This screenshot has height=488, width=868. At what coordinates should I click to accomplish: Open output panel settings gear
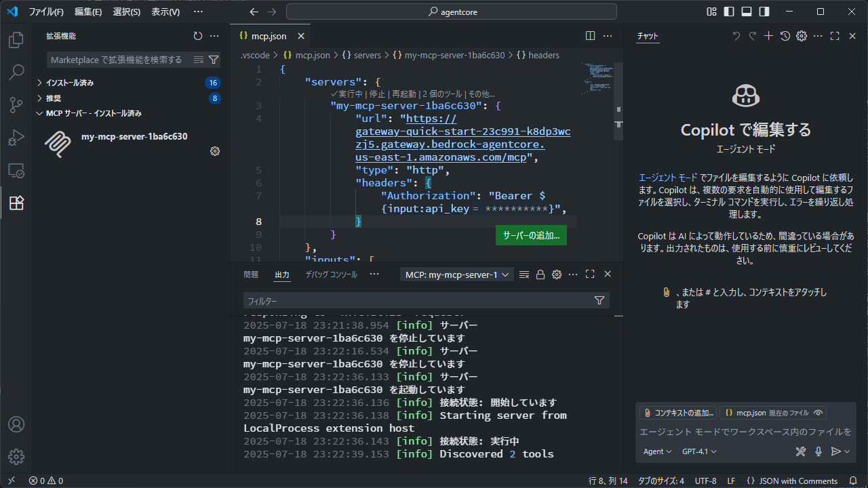tap(557, 274)
